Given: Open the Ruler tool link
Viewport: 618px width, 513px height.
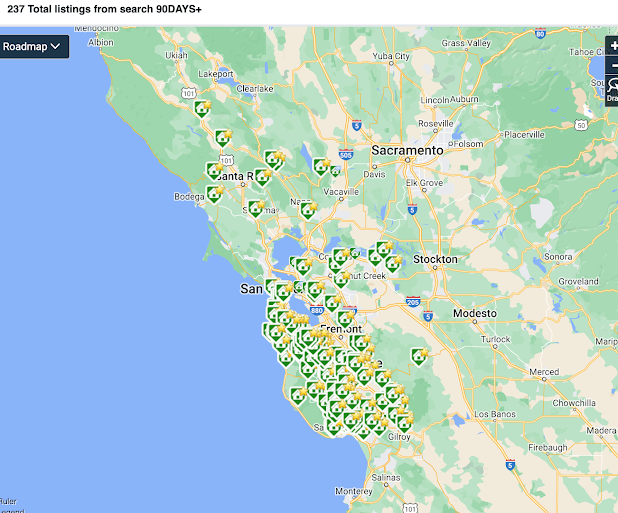Looking at the screenshot, I should tap(8, 501).
